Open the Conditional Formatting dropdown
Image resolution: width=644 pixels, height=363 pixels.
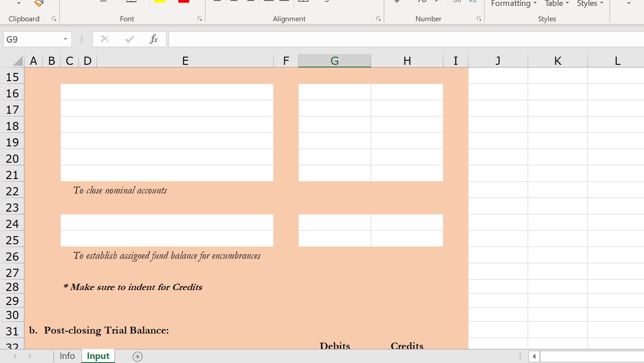coord(514,4)
